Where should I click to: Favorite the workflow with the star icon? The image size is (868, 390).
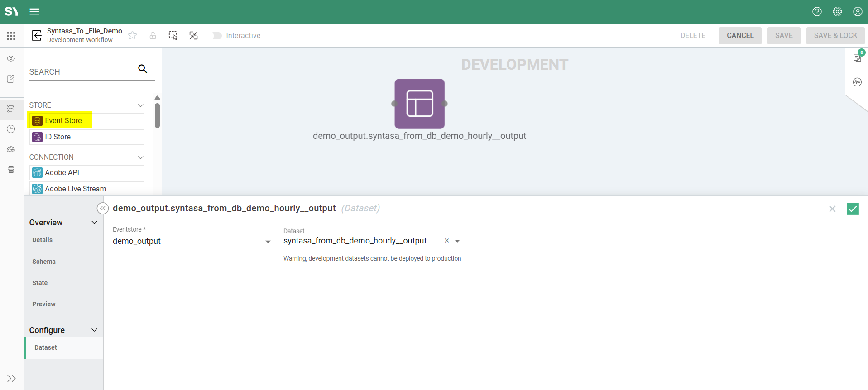click(133, 35)
